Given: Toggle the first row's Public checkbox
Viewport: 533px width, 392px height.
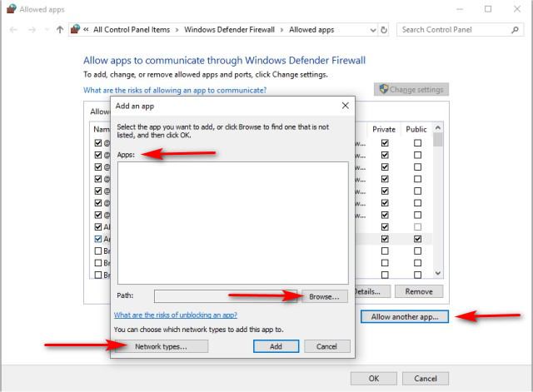Looking at the screenshot, I should (418, 143).
